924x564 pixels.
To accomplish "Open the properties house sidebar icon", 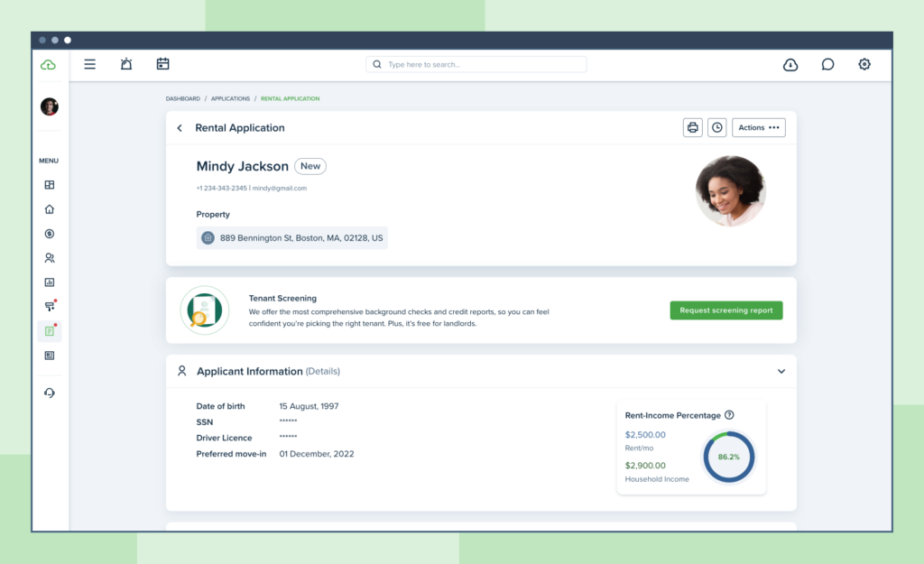I will 50,209.
